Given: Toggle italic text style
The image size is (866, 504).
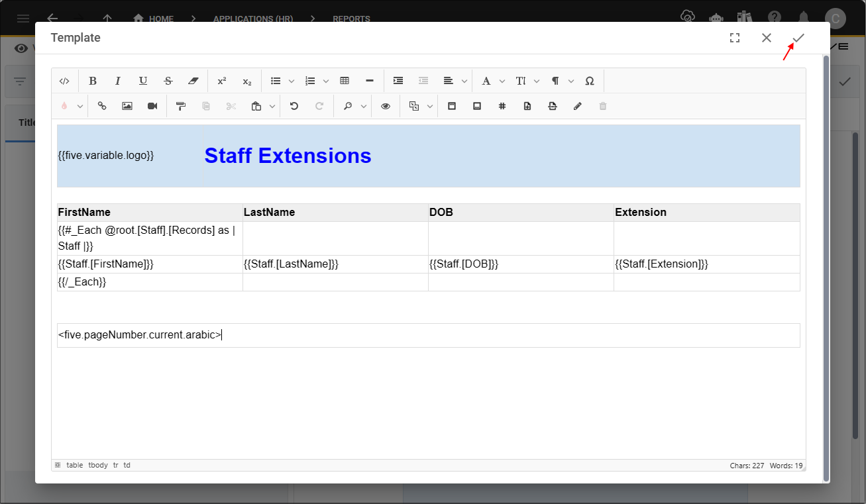Looking at the screenshot, I should (x=118, y=81).
